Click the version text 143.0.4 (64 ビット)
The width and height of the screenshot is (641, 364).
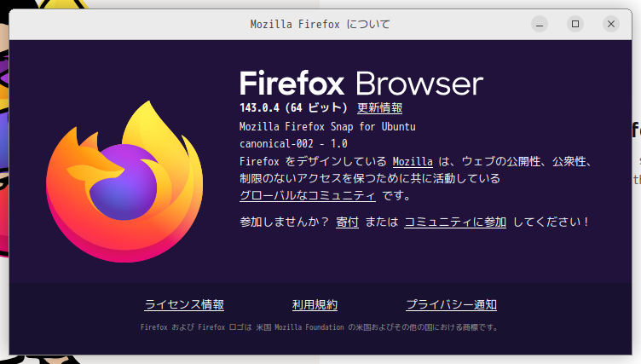coord(293,108)
